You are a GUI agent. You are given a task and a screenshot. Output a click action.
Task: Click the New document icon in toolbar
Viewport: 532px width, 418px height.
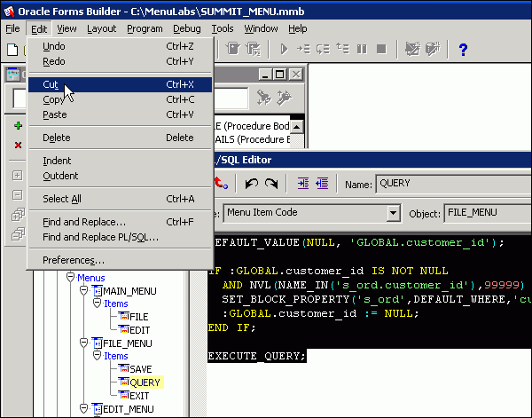(x=12, y=50)
